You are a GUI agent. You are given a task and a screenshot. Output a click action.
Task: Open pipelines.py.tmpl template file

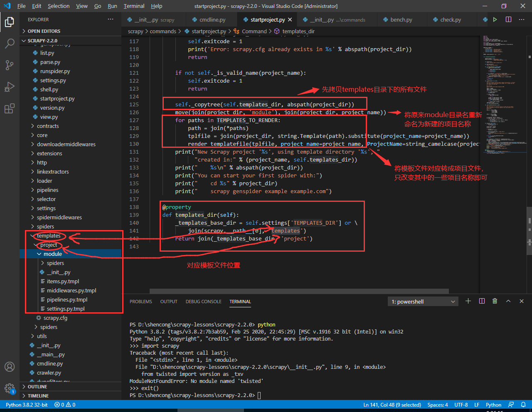67,299
